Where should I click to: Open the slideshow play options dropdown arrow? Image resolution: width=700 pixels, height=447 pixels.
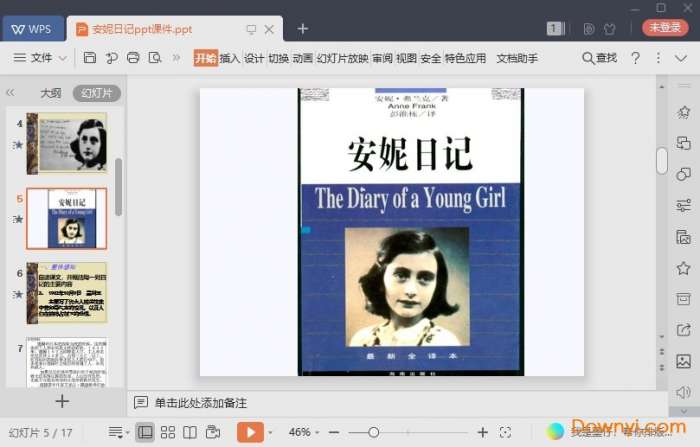point(270,432)
